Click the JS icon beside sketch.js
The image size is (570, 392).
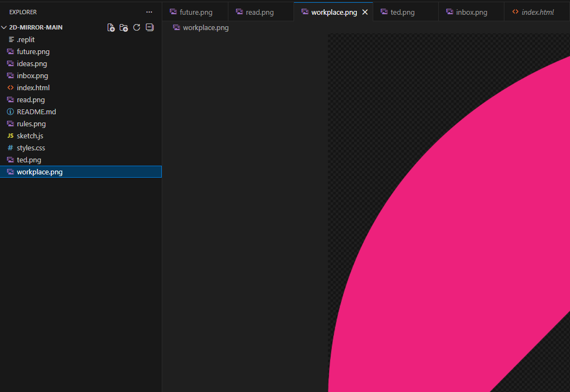pos(10,136)
